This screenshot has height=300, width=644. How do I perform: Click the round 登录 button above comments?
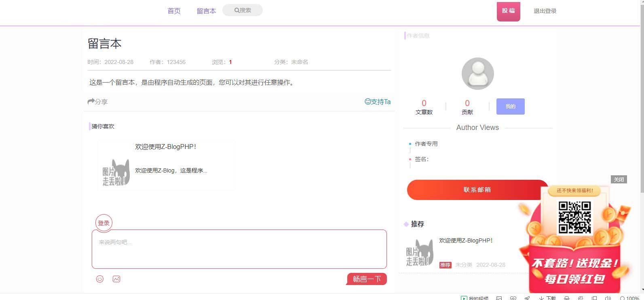(x=104, y=223)
